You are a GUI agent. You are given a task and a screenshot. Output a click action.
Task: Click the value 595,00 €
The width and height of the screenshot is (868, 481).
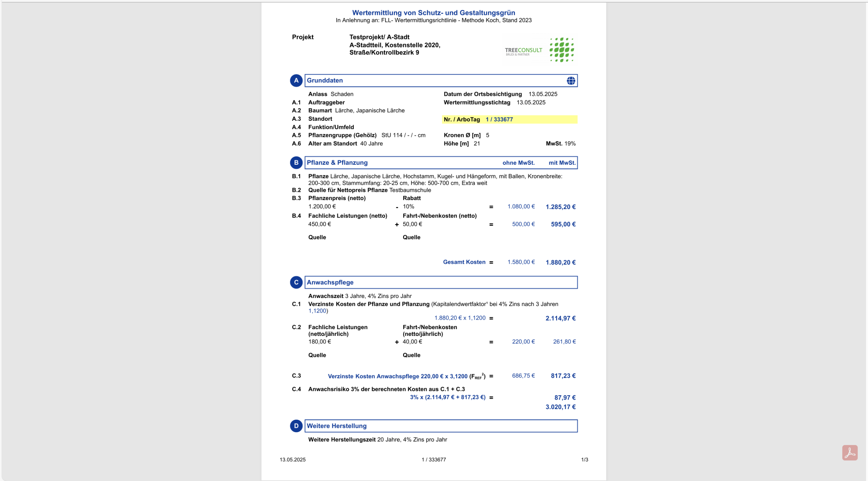point(563,224)
